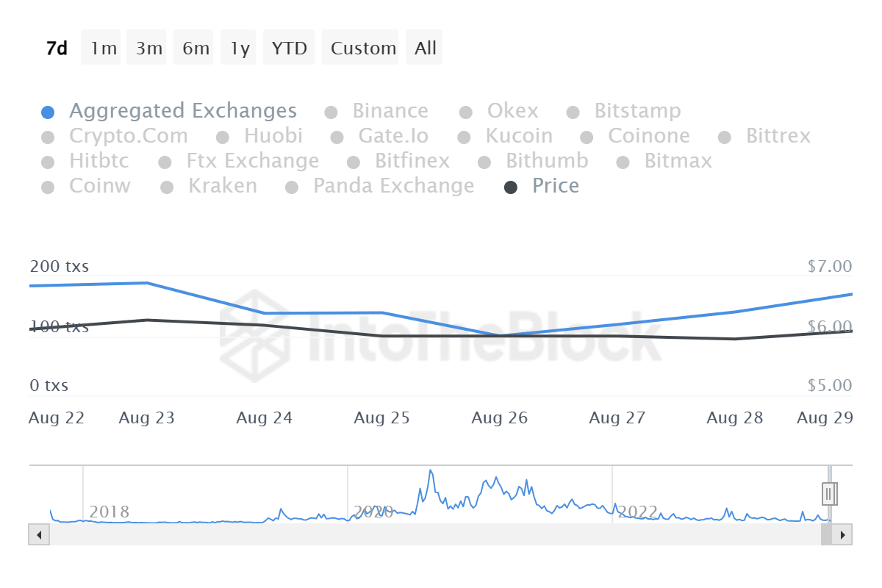Toggle Aggregated Exchanges series blue dot
This screenshot has width=882, height=588.
point(48,112)
